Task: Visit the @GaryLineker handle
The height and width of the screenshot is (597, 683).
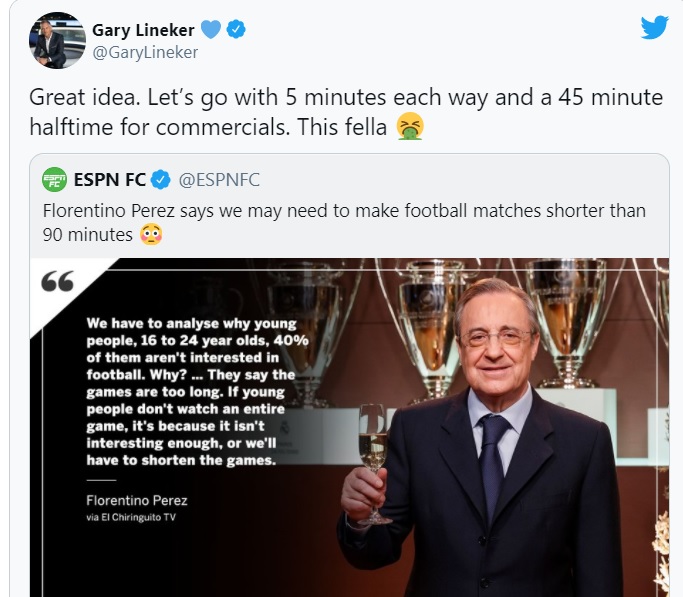Action: 146,52
